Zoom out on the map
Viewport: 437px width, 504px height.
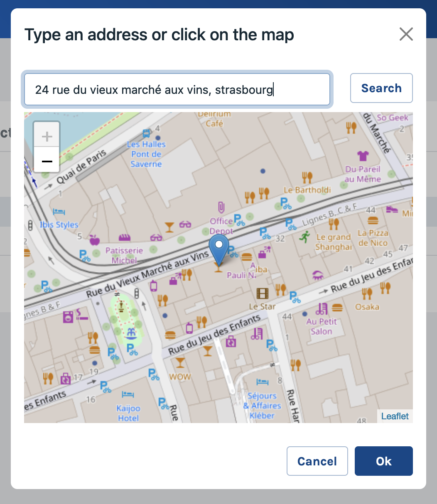47,161
